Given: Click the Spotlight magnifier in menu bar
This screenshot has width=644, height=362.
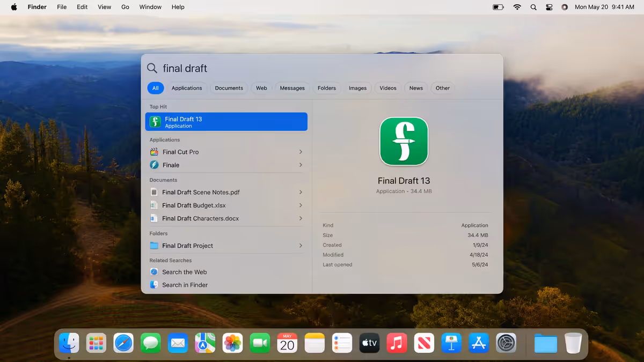Looking at the screenshot, I should pyautogui.click(x=533, y=7).
